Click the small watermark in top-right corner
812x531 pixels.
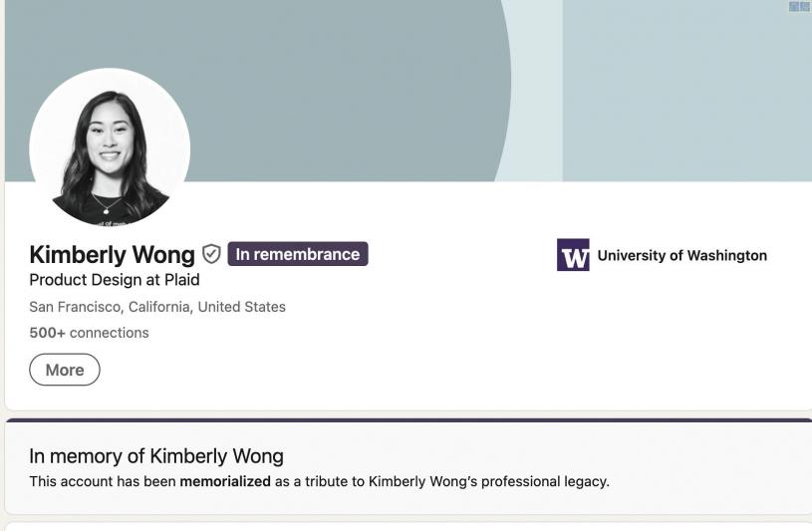coord(800,6)
